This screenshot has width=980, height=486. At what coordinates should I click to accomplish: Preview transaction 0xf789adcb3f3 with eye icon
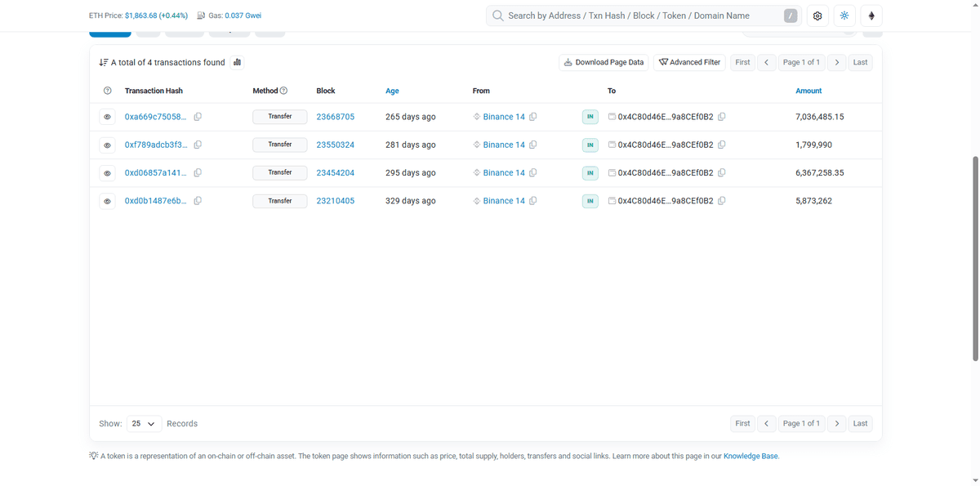pyautogui.click(x=107, y=145)
